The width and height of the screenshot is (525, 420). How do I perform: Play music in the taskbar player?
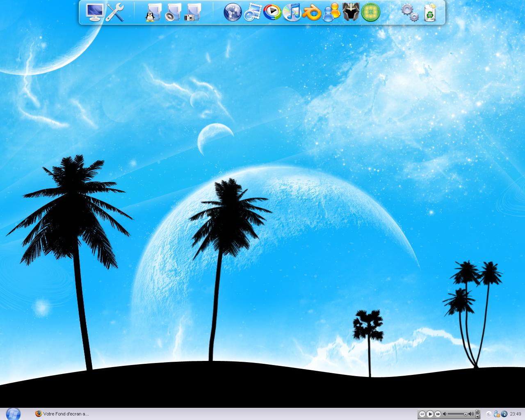pyautogui.click(x=430, y=414)
